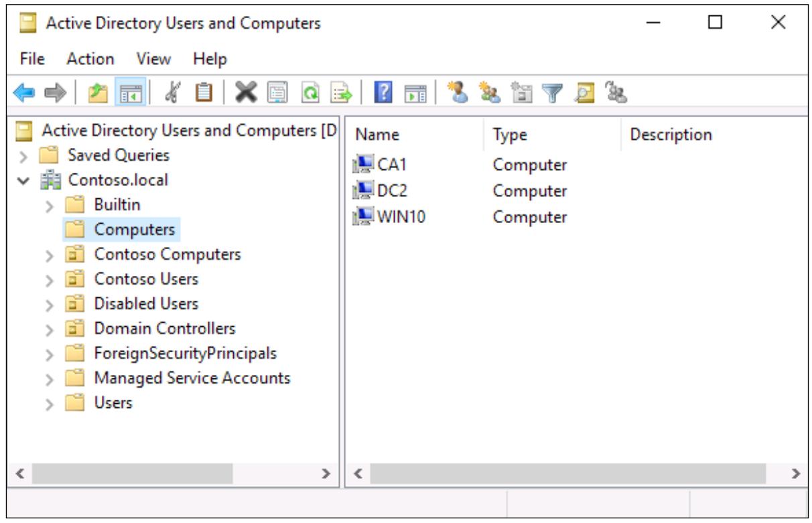The width and height of the screenshot is (812, 523).
Task: Expand the Builtin container
Action: pos(50,205)
